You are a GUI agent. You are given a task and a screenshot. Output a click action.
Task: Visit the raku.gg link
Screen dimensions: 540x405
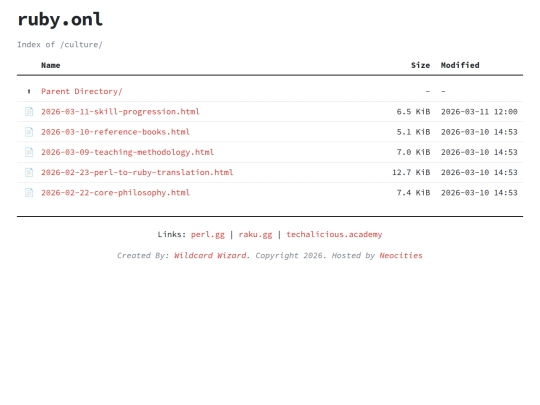pos(255,235)
